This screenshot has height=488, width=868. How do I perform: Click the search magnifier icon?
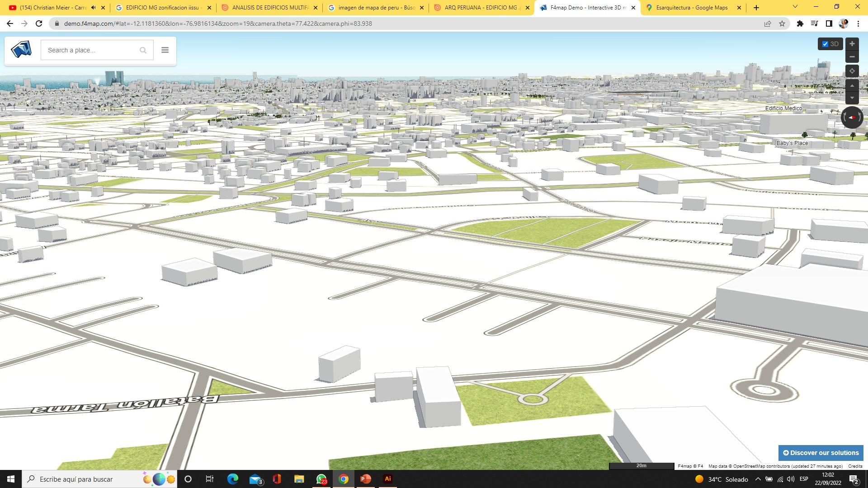coord(143,50)
